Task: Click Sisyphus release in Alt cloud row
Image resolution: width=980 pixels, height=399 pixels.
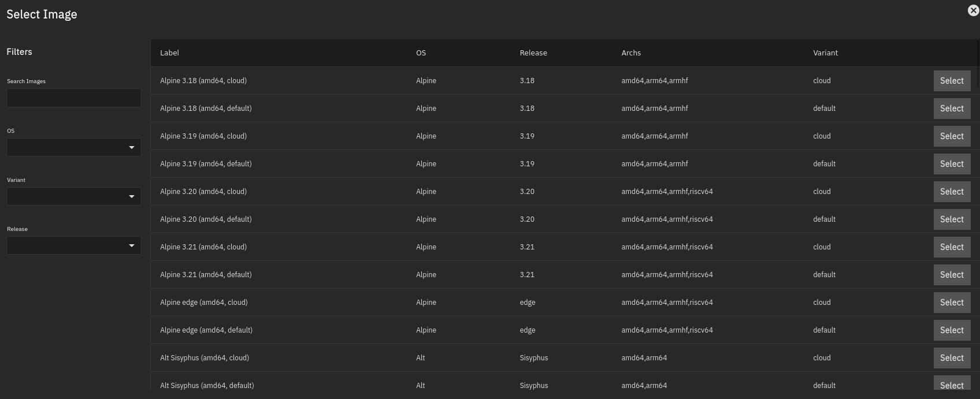Action: click(x=534, y=358)
